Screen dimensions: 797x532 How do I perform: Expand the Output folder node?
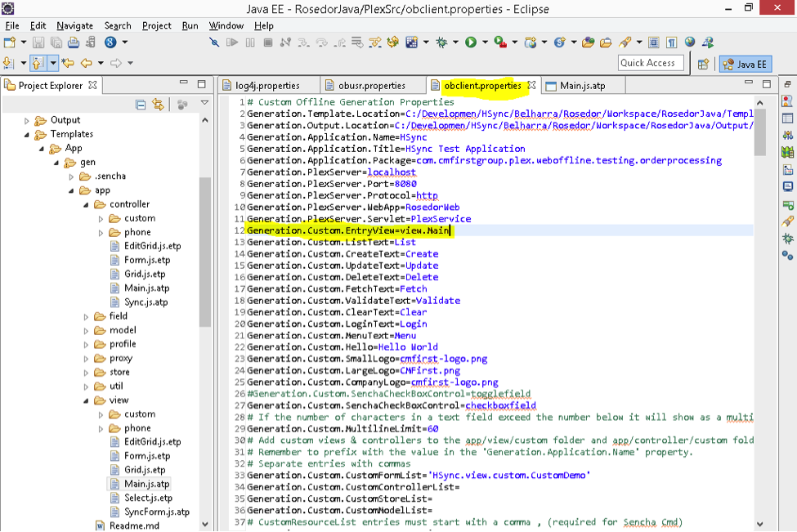tap(27, 120)
